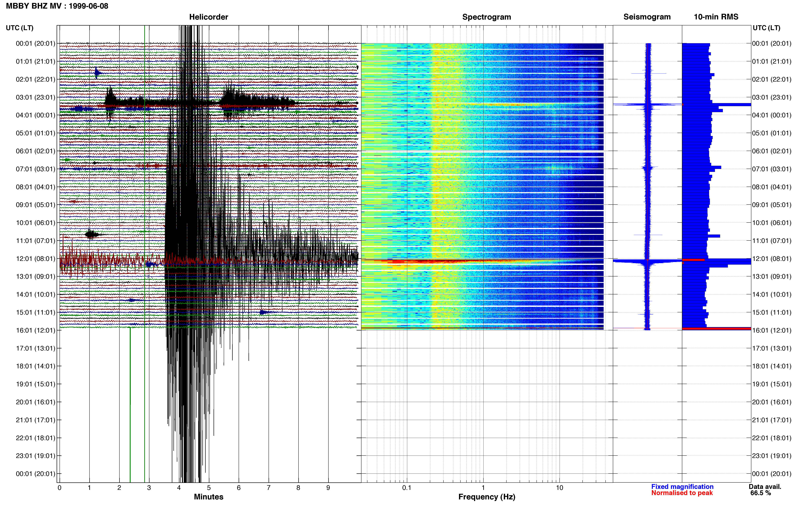Screen dimensions: 812x508
Task: Click the 'Normalised to peak' legend text
Action: click(682, 493)
